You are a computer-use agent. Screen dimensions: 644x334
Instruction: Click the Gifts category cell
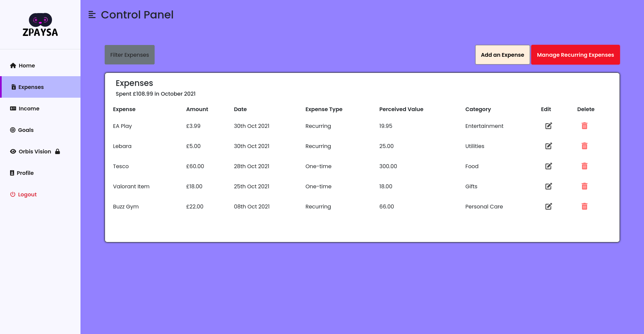pyautogui.click(x=471, y=186)
